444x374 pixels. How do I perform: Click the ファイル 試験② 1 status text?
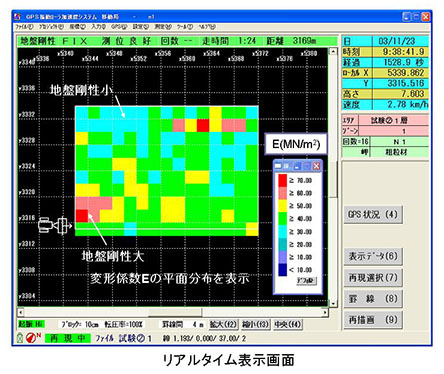(123, 338)
